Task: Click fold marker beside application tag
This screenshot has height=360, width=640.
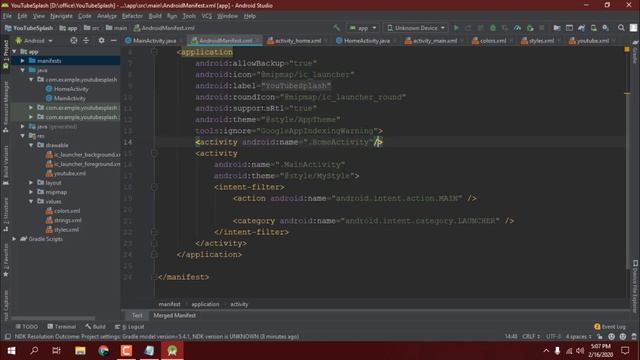Action: (x=154, y=52)
